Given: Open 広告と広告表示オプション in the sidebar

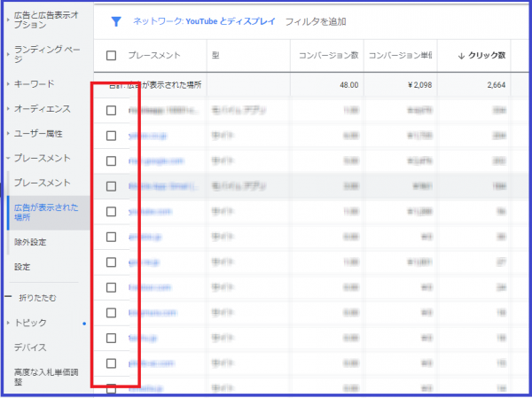Looking at the screenshot, I should pos(48,20).
